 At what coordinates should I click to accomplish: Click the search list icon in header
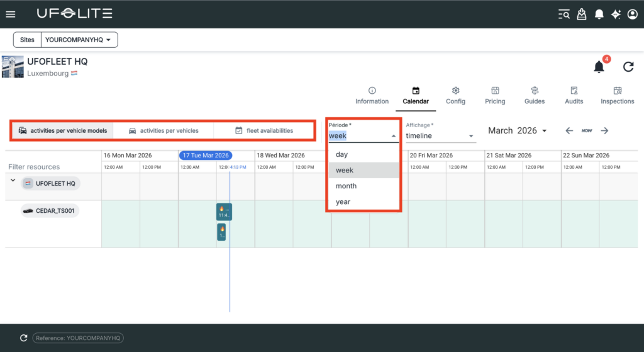(x=564, y=14)
